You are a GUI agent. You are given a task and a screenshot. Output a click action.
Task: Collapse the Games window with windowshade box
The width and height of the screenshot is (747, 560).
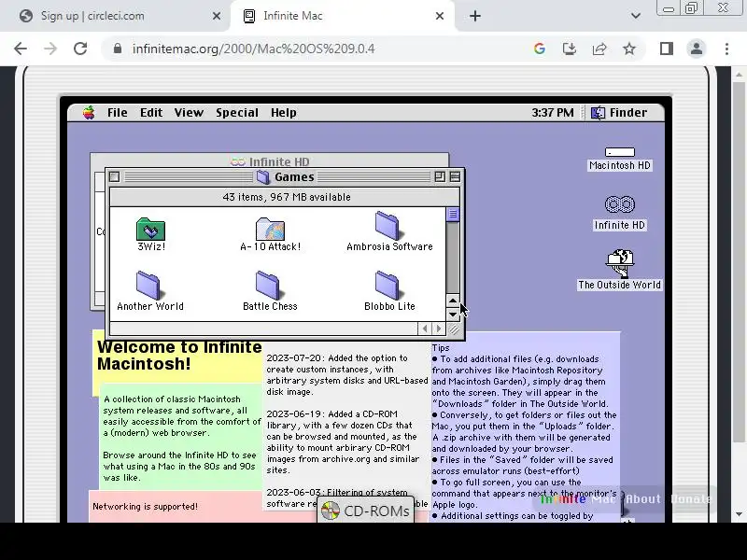(455, 176)
